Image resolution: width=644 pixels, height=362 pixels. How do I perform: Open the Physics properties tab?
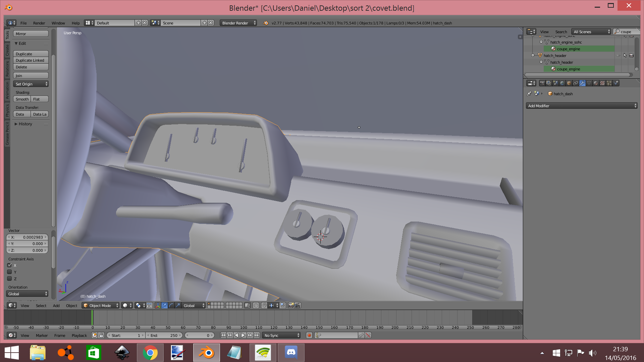pos(616,83)
